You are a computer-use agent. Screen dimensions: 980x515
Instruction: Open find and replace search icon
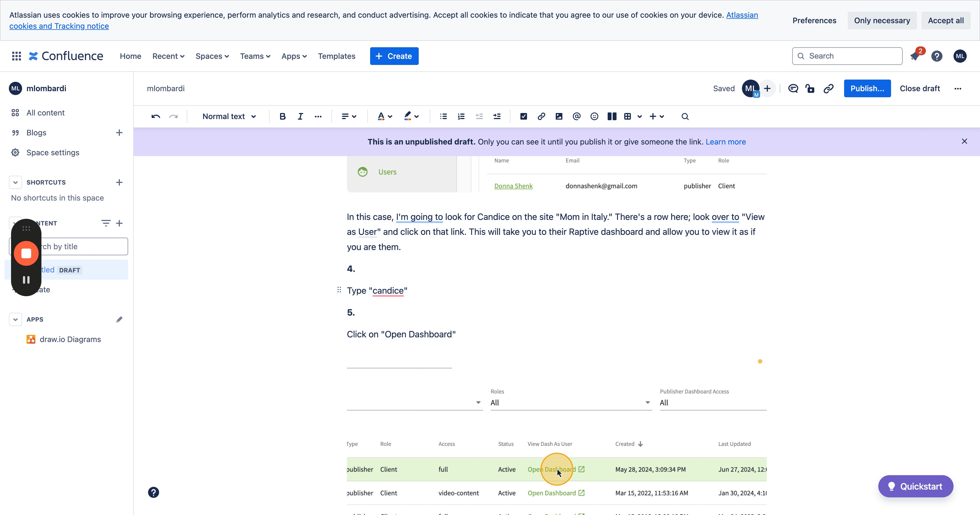685,117
